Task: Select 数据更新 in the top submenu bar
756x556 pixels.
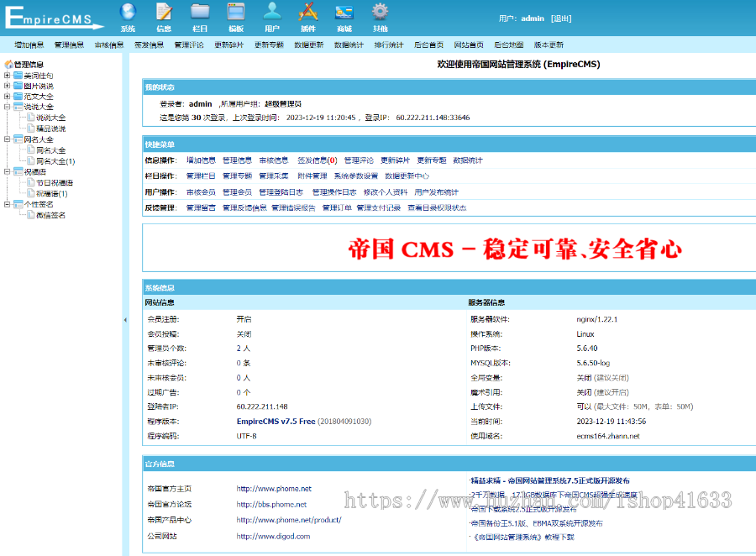Action: pos(308,45)
